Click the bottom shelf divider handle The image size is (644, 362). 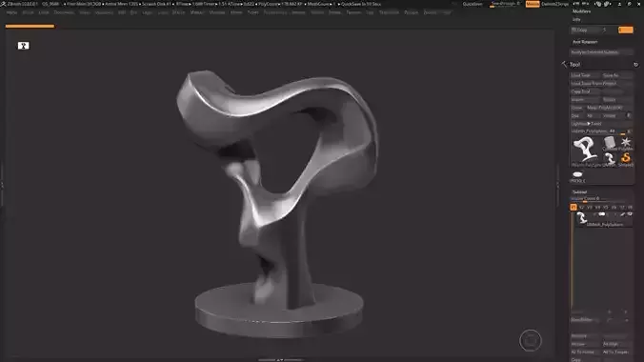[x=280, y=360]
